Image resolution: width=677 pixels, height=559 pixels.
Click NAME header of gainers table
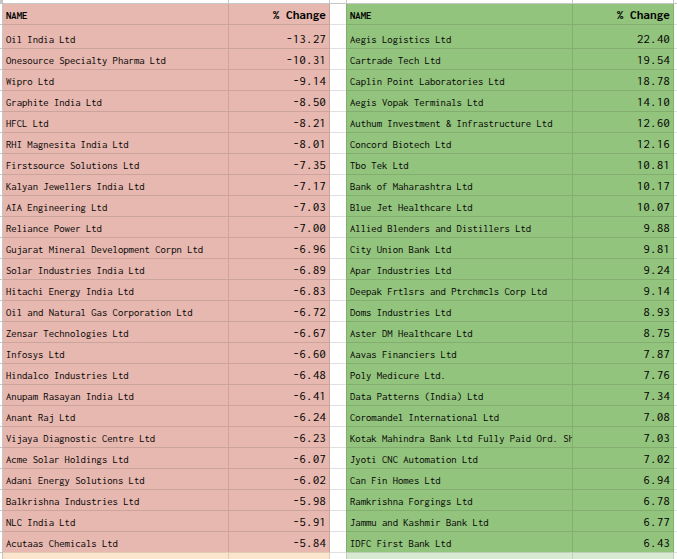pos(459,15)
